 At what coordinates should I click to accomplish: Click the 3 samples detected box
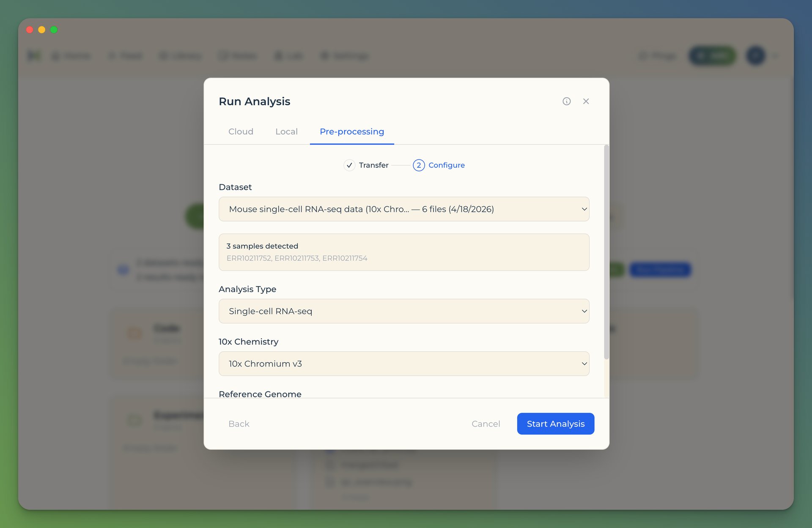pyautogui.click(x=403, y=252)
